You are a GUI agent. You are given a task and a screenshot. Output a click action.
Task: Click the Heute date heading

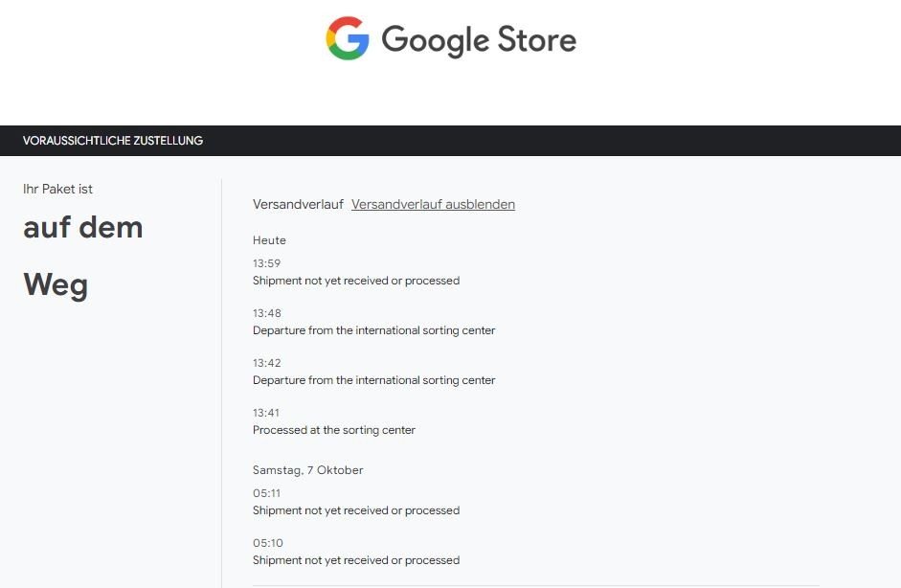[269, 240]
